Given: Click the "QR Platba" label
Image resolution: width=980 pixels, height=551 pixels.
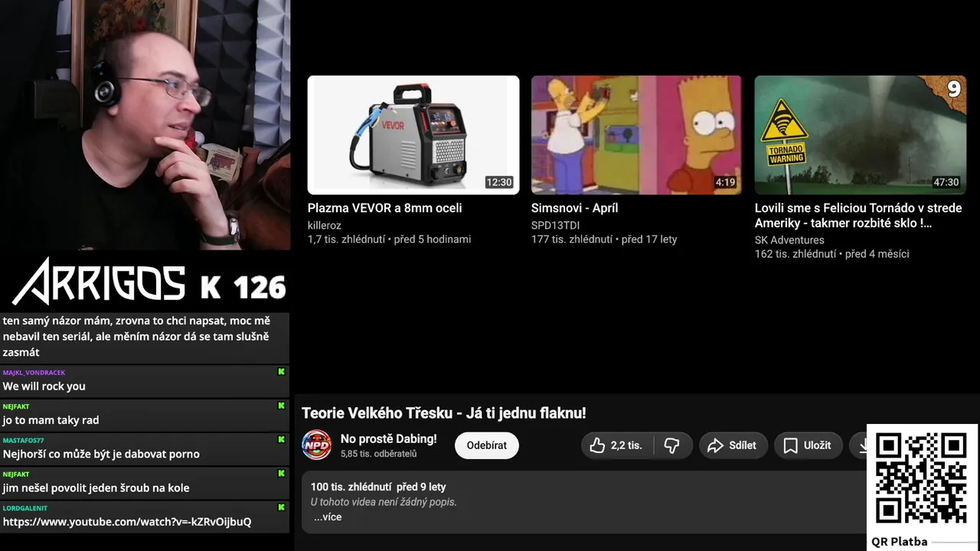Looking at the screenshot, I should (900, 542).
